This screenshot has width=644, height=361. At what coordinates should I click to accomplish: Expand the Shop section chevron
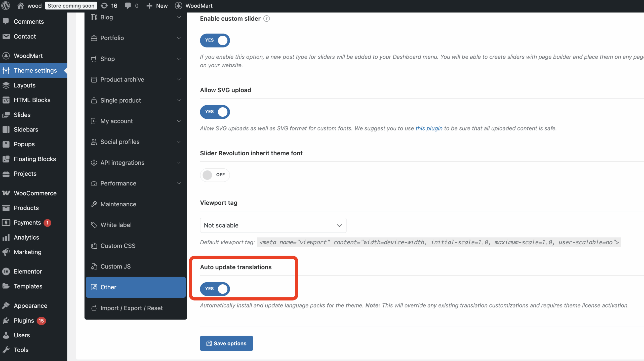[x=179, y=59]
